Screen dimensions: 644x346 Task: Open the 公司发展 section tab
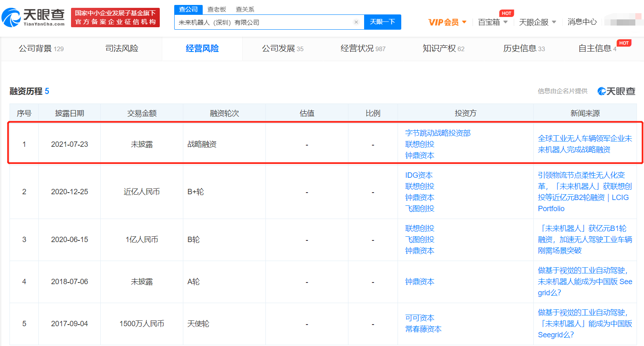(283, 49)
